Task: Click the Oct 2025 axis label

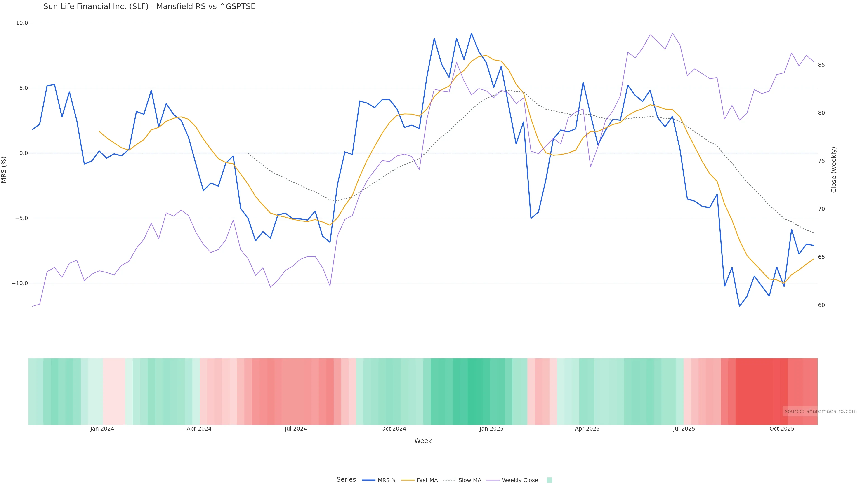Action: click(x=782, y=429)
